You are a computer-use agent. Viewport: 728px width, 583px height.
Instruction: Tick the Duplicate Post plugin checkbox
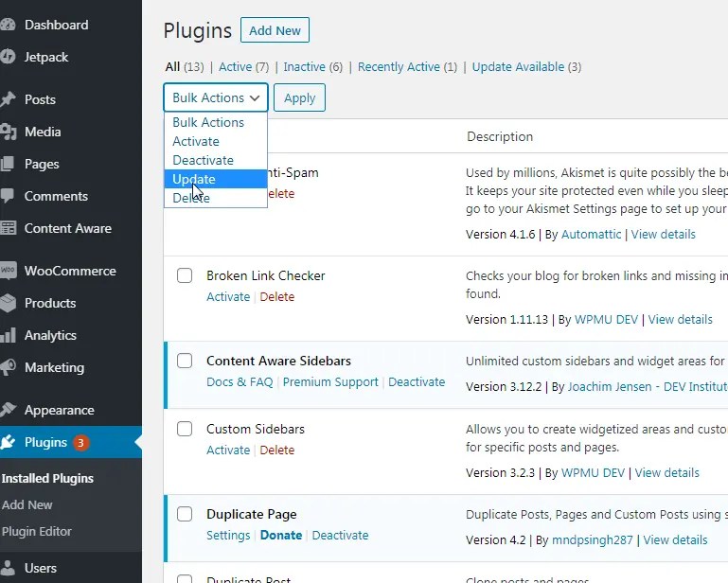[185, 579]
